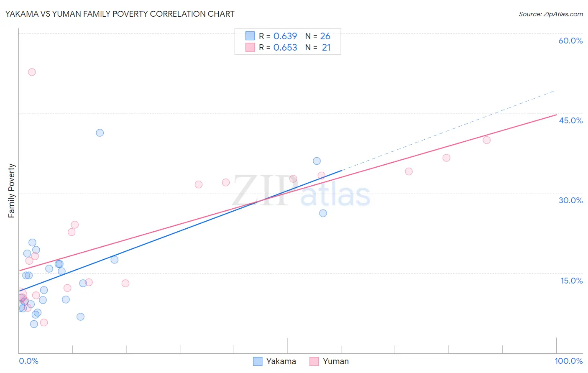Click the Yuman pink swatch in bottom legend
Image resolution: width=588 pixels, height=373 pixels.
click(x=314, y=361)
